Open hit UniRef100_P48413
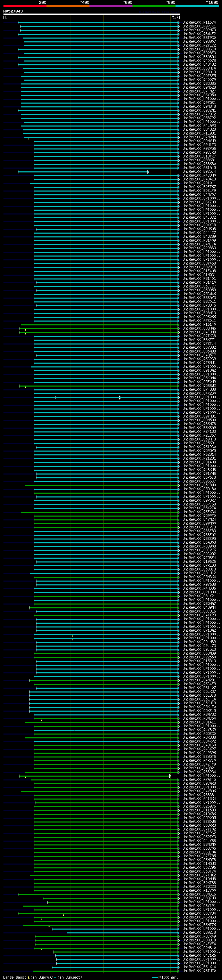Image resolution: width=222 pixels, height=980 pixels. 199,180
